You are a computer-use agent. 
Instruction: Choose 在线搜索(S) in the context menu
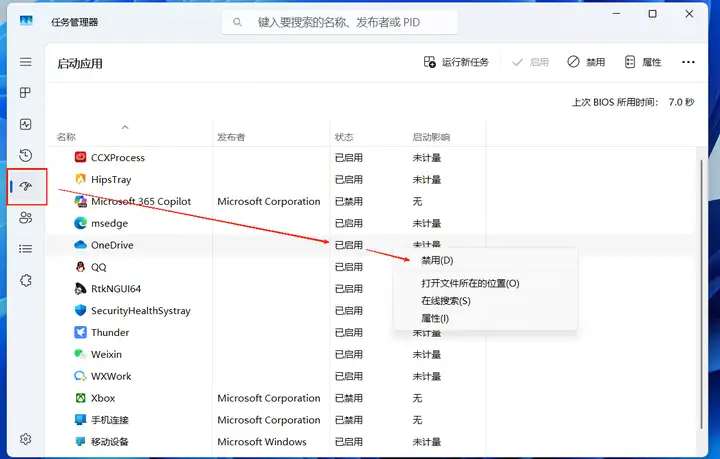[446, 301]
